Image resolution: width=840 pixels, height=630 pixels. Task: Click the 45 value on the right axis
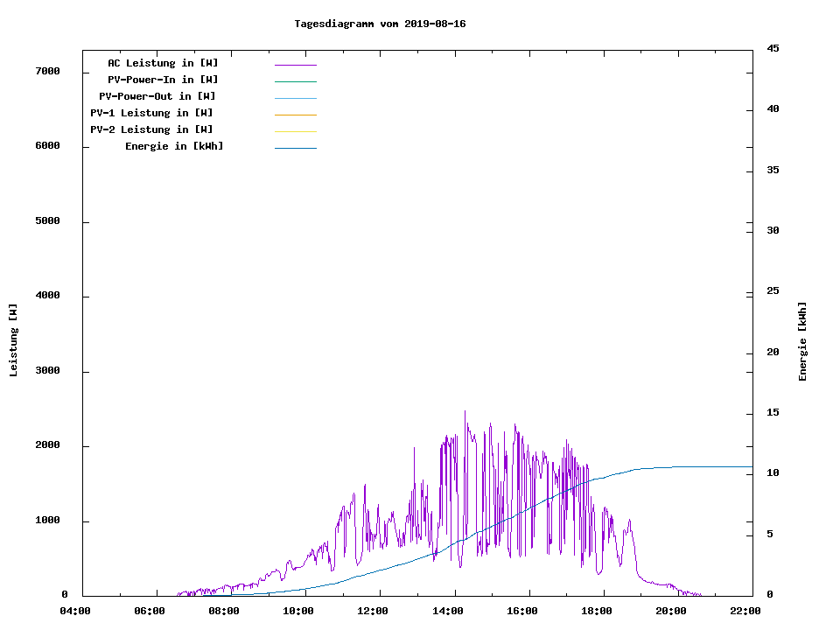click(x=773, y=48)
